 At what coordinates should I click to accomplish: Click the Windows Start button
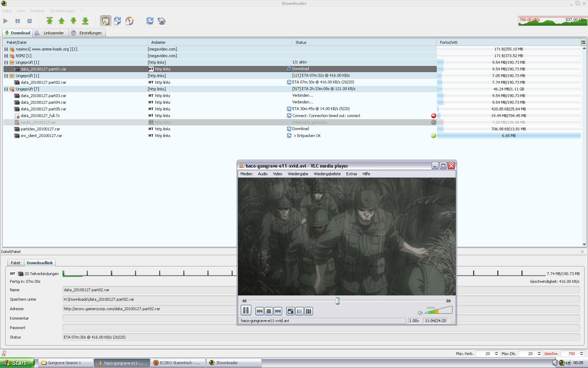click(x=17, y=363)
